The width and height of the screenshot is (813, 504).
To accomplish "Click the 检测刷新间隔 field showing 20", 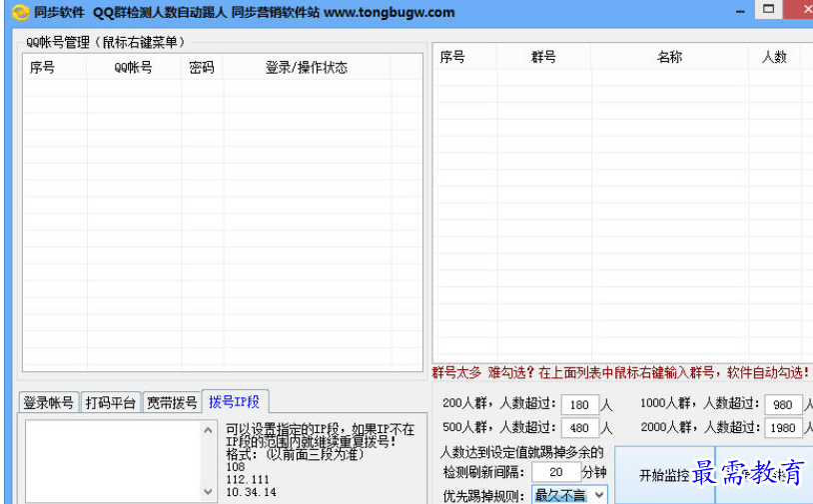I will tap(556, 472).
